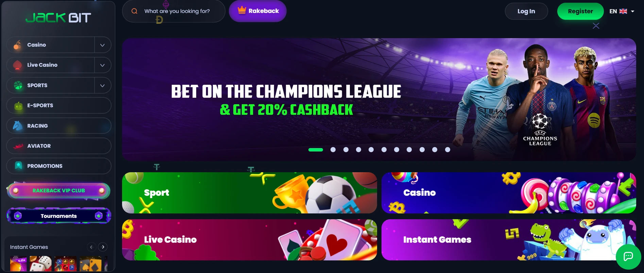Show previous Instant Games with left arrow
This screenshot has height=273, width=644.
tap(91, 247)
